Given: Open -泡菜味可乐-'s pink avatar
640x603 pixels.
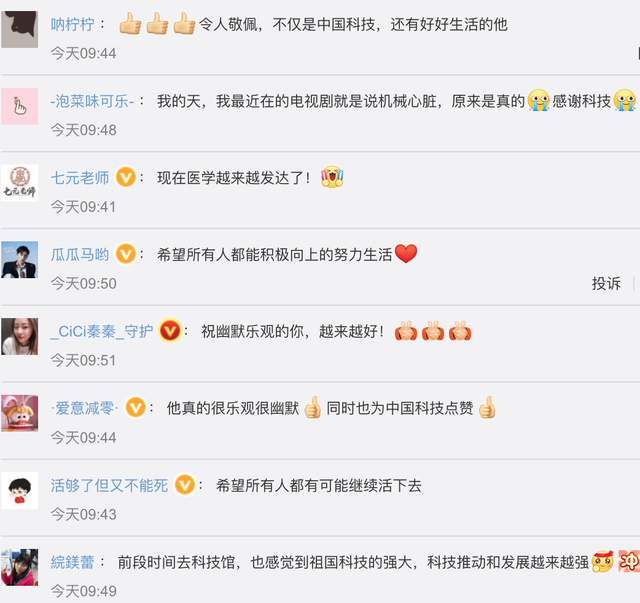Looking at the screenshot, I should pyautogui.click(x=20, y=106).
